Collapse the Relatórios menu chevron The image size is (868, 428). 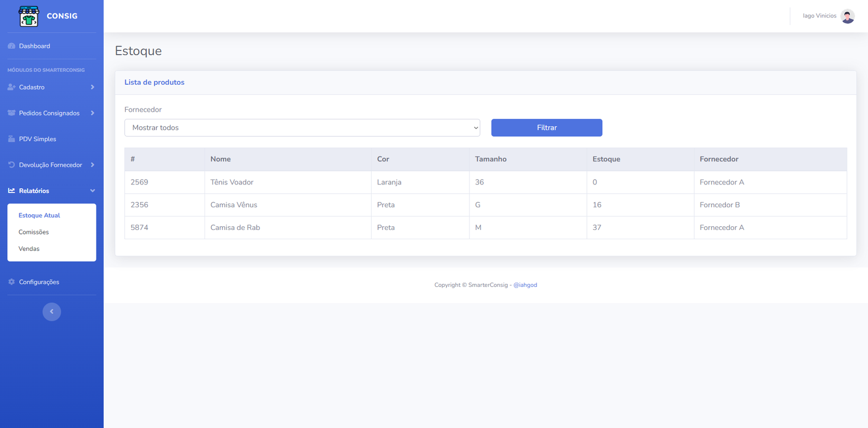tap(93, 191)
